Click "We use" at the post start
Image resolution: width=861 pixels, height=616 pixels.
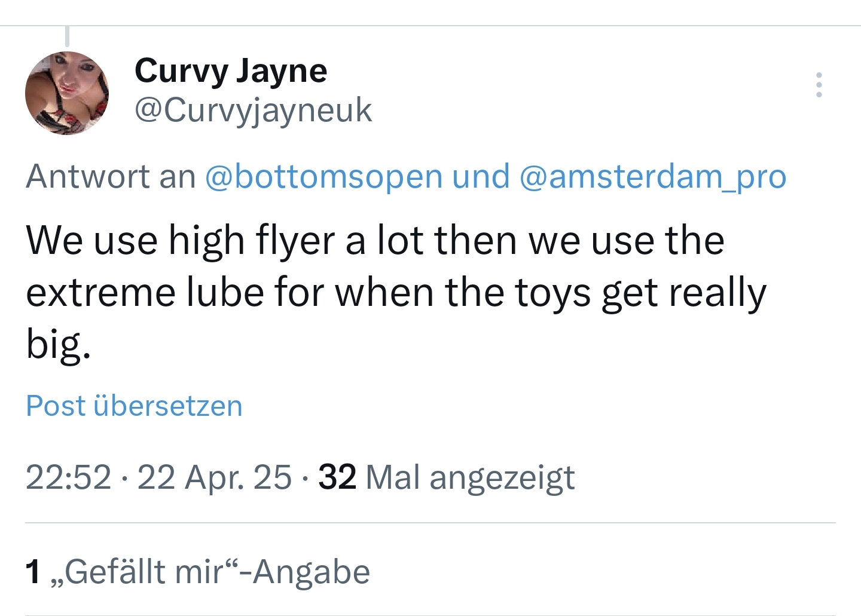click(91, 241)
